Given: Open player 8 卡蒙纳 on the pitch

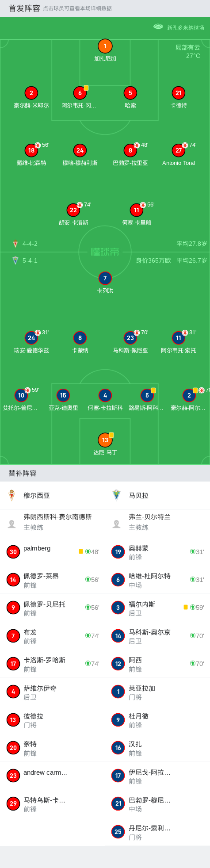Looking at the screenshot, I should click(80, 338).
